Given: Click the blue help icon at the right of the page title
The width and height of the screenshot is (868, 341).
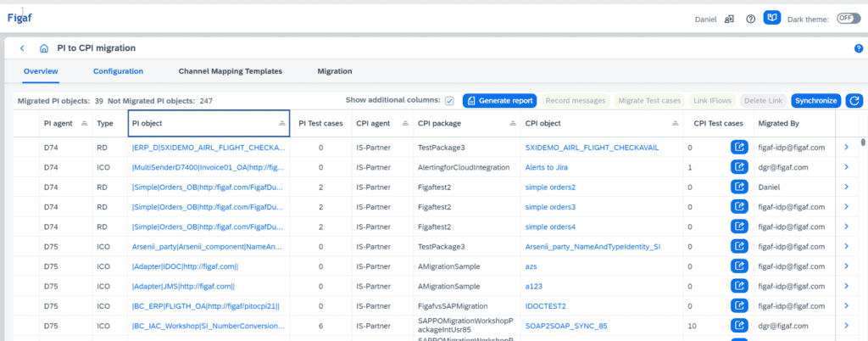Looking at the screenshot, I should pyautogui.click(x=859, y=48).
